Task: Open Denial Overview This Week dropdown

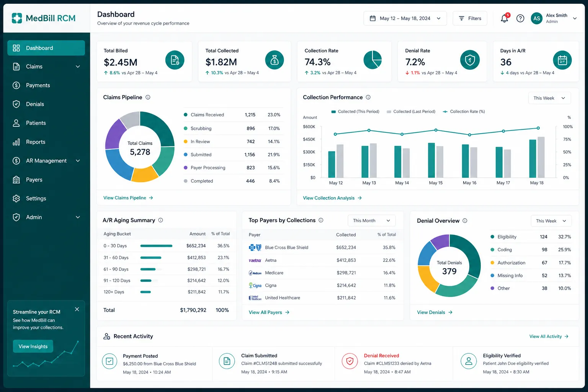Action: click(551, 221)
